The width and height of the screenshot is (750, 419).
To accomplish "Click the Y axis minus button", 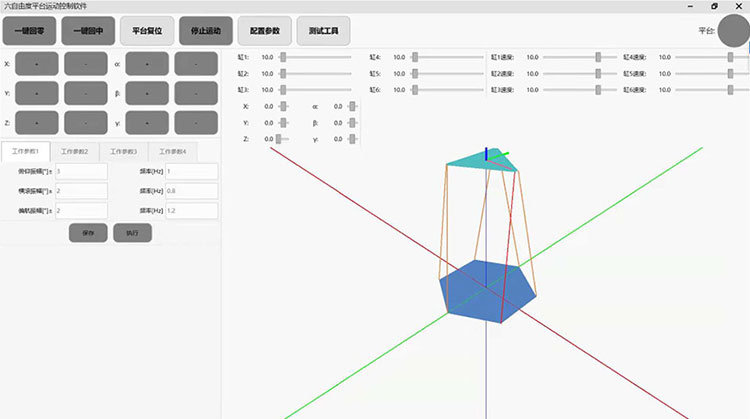I will 87,93.
